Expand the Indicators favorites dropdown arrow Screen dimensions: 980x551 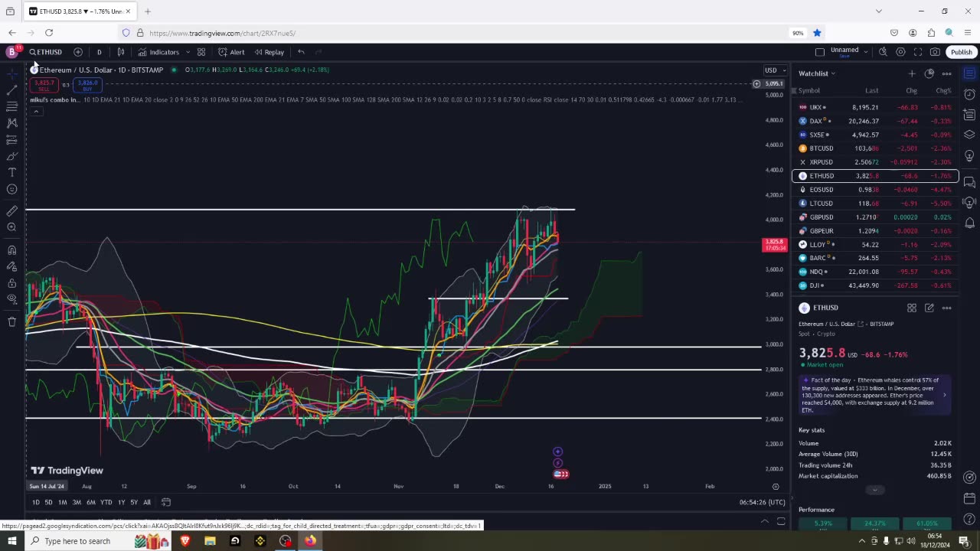[188, 52]
